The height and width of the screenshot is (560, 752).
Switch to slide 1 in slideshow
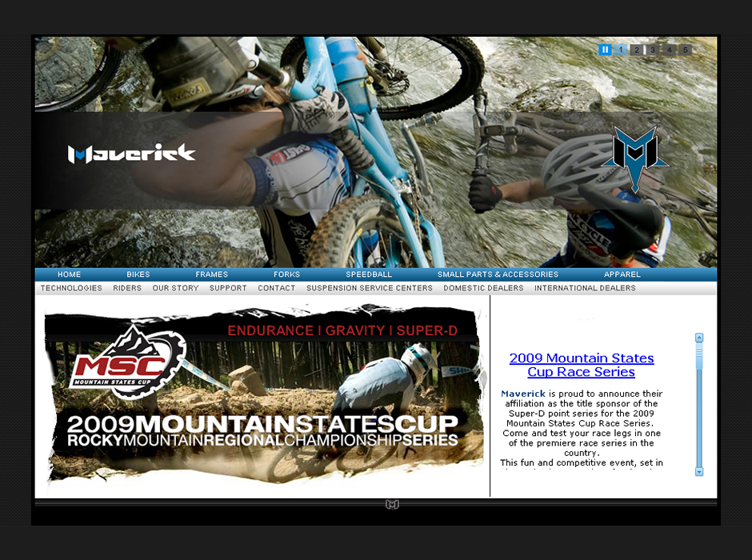621,50
